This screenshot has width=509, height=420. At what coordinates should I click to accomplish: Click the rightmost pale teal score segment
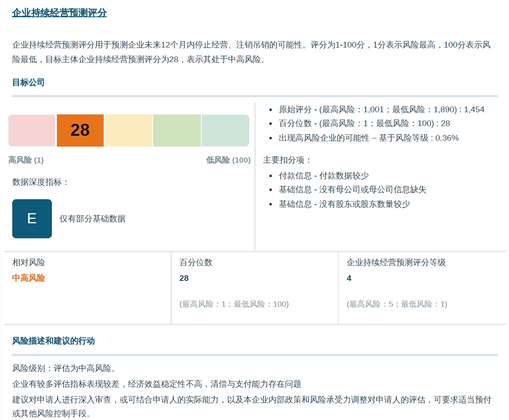click(x=225, y=130)
